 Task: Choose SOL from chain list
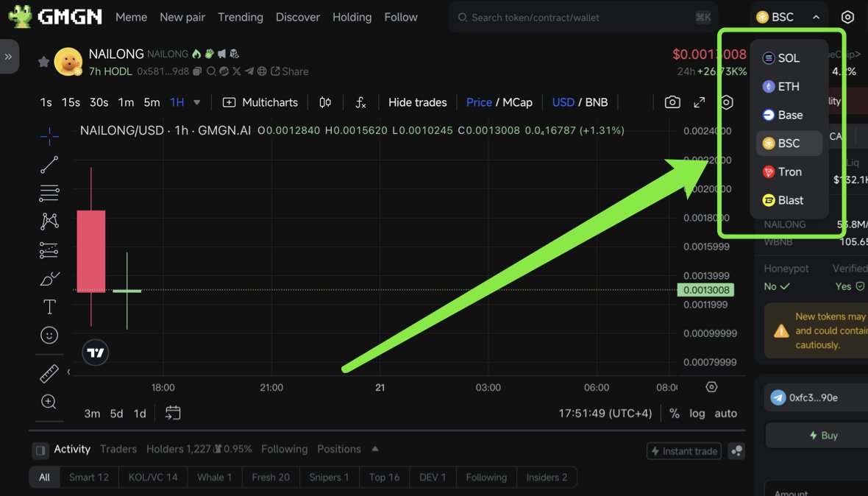[789, 57]
